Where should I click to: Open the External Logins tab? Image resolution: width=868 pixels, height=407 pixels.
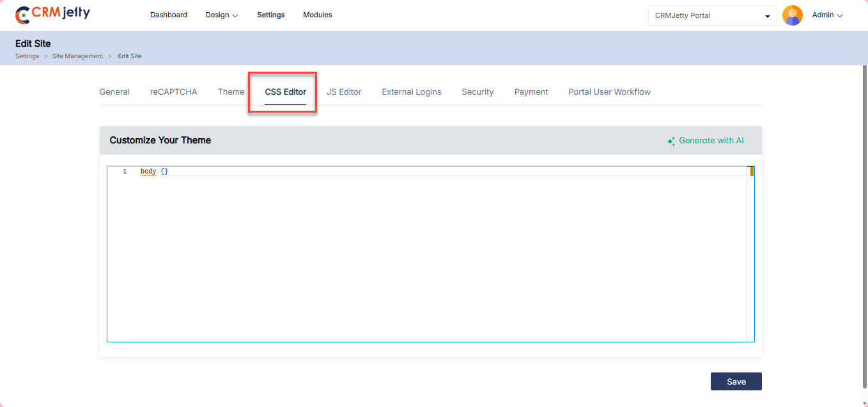412,92
